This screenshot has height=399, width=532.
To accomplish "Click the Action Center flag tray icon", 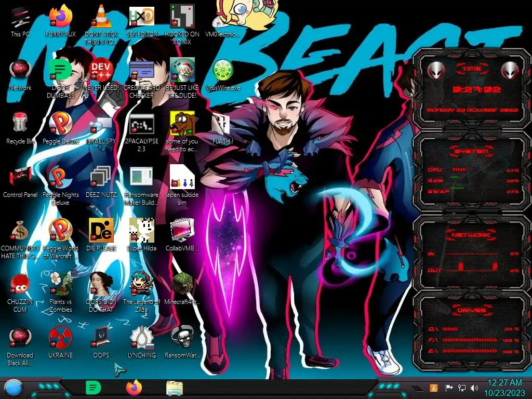I will [449, 388].
